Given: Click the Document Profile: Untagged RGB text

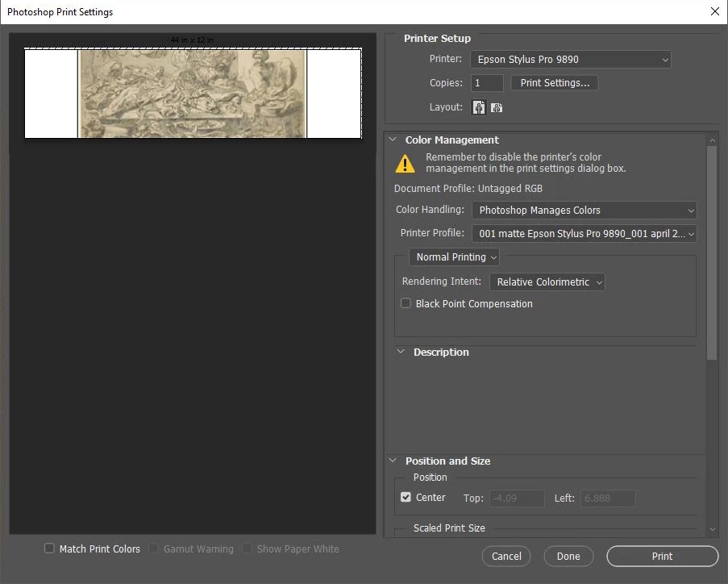Looking at the screenshot, I should [468, 188].
